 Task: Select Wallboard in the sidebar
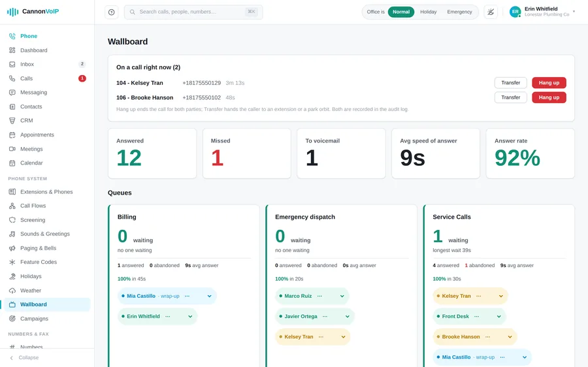click(x=47, y=304)
